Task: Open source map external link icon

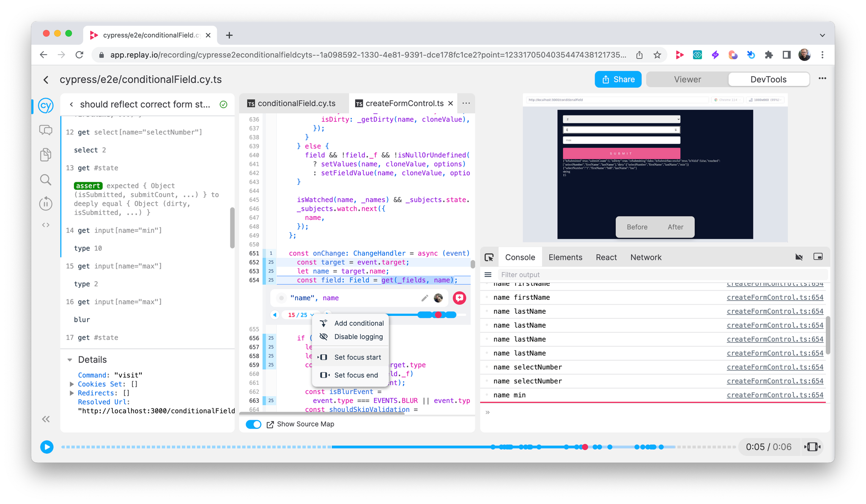Action: [270, 425]
